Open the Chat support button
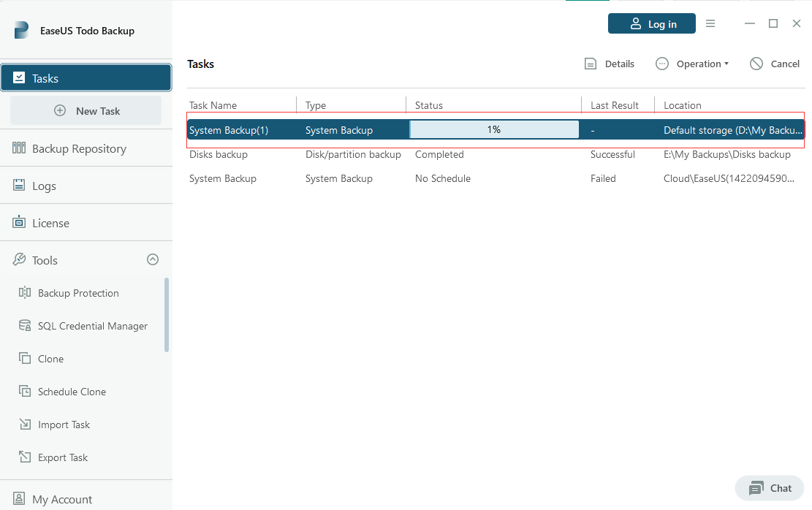 [x=770, y=488]
